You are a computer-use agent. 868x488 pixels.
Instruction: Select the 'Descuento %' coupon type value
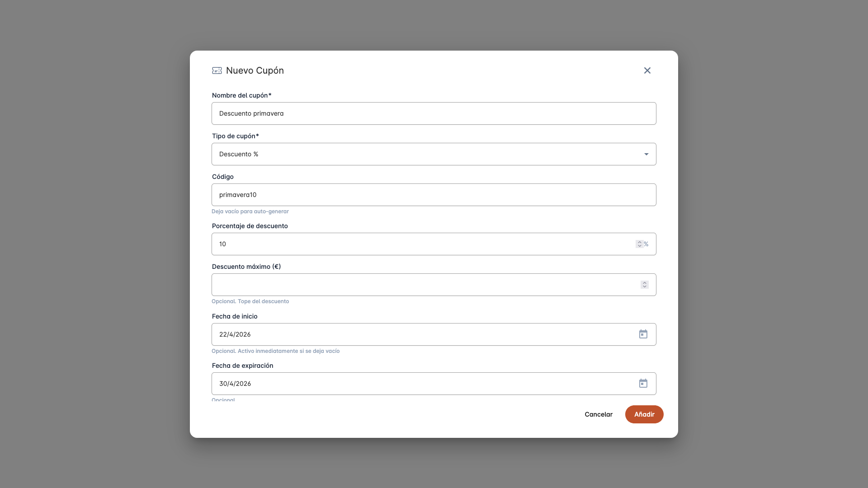pos(239,154)
